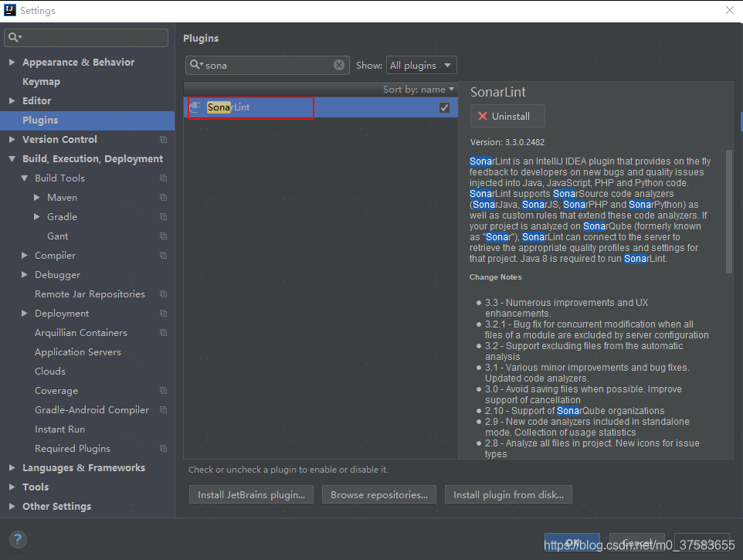Screen dimensions: 743x560
Task: Expand the Compiler node
Action: (x=24, y=256)
